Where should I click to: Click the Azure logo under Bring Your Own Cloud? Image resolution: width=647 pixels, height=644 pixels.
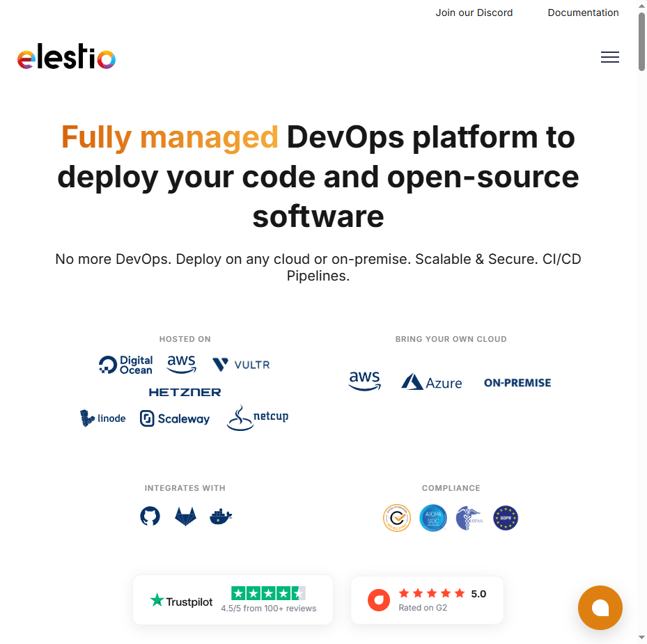432,382
